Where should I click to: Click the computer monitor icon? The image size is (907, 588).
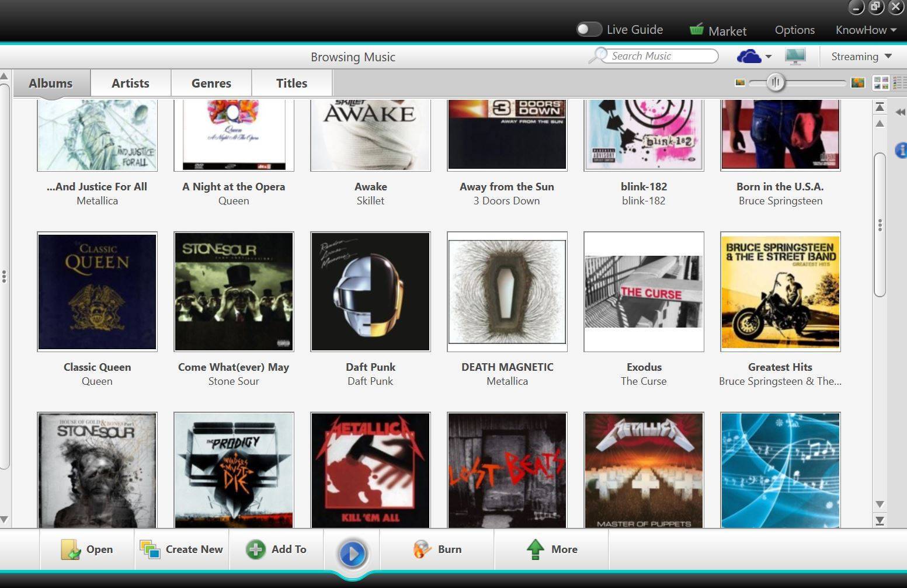795,56
